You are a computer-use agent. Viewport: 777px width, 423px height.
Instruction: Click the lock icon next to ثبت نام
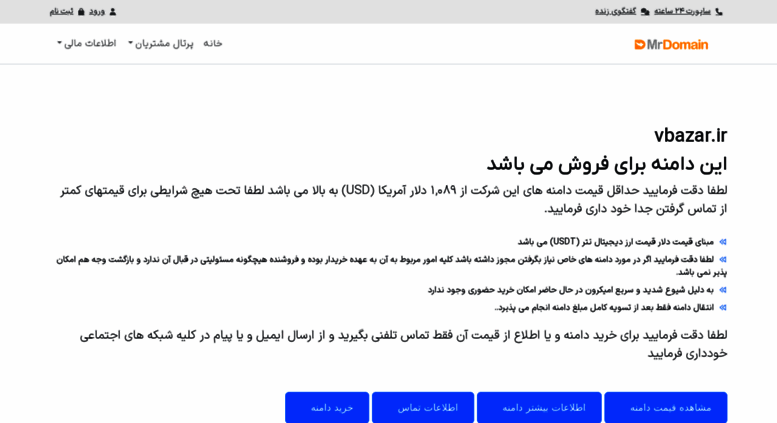pos(81,11)
